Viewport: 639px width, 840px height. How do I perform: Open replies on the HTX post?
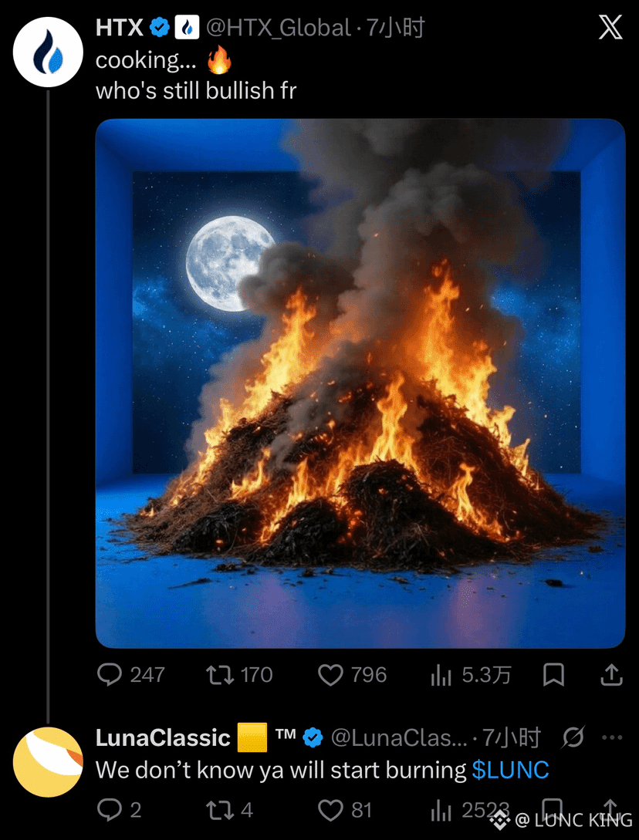[130, 674]
